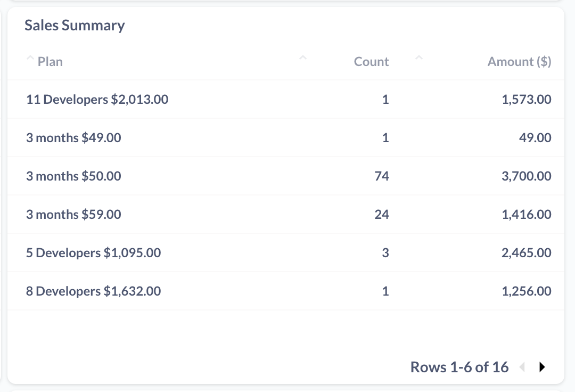This screenshot has height=392, width=575.
Task: Click the 3 months $50.00 plan cell
Action: coord(73,176)
